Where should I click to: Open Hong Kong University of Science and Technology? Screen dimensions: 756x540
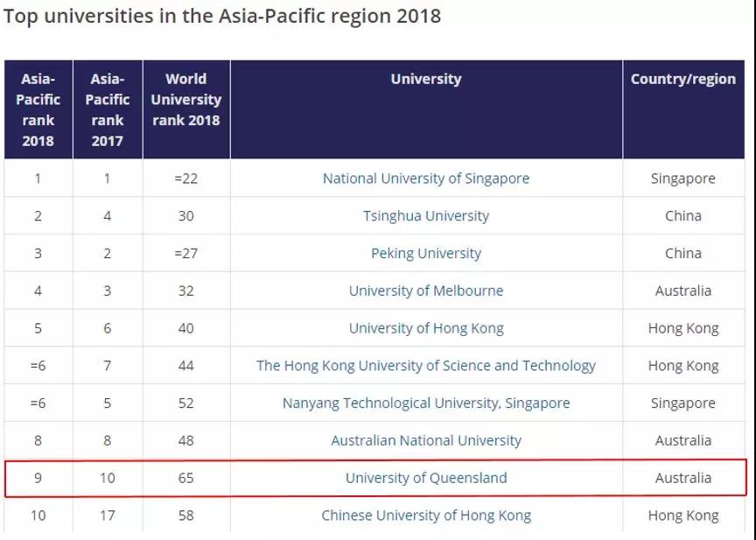[426, 366]
